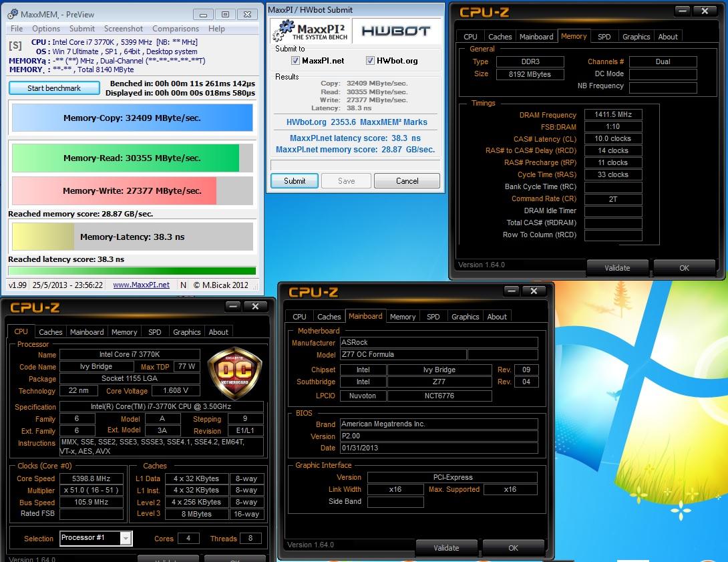Click the empty comment field above Submit button

[x=355, y=165]
